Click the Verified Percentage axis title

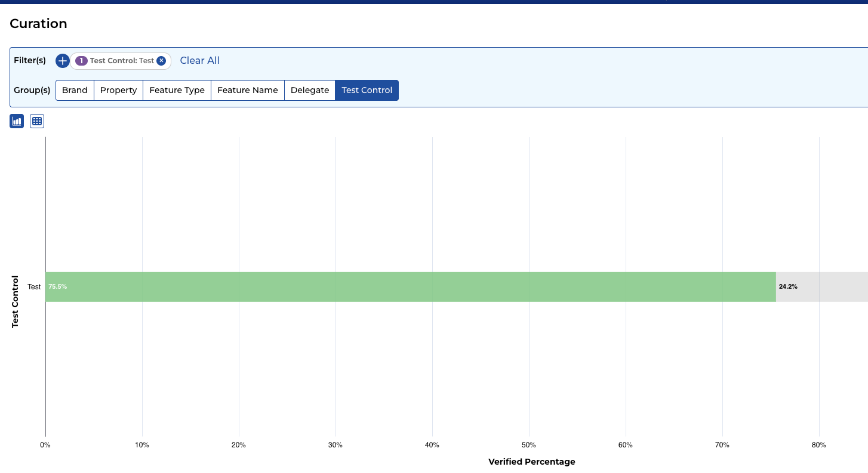click(x=532, y=462)
